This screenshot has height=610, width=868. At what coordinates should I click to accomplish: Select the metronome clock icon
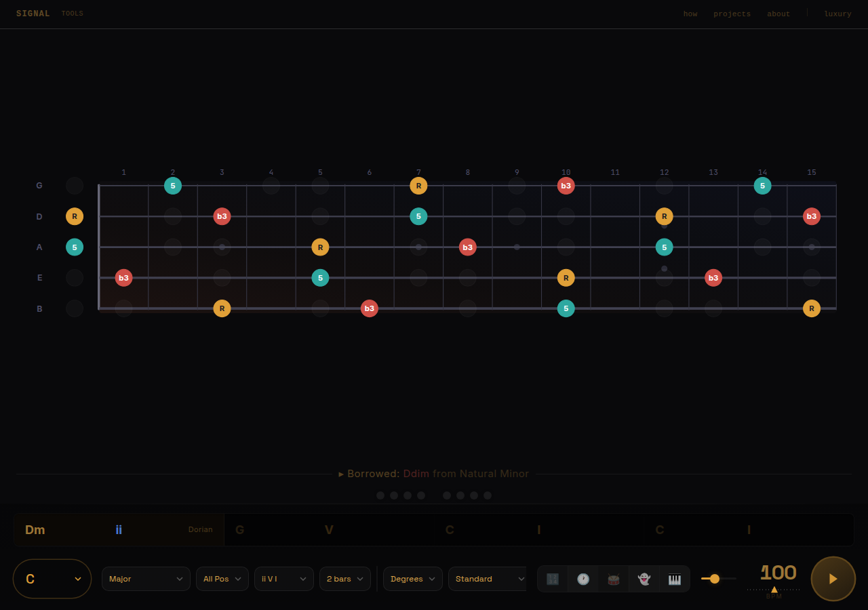point(583,579)
